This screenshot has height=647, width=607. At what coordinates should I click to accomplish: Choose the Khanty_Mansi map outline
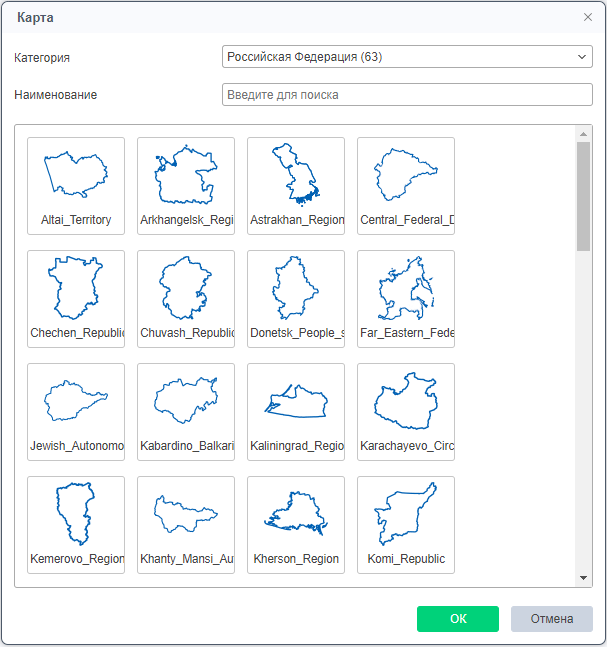[x=186, y=514]
